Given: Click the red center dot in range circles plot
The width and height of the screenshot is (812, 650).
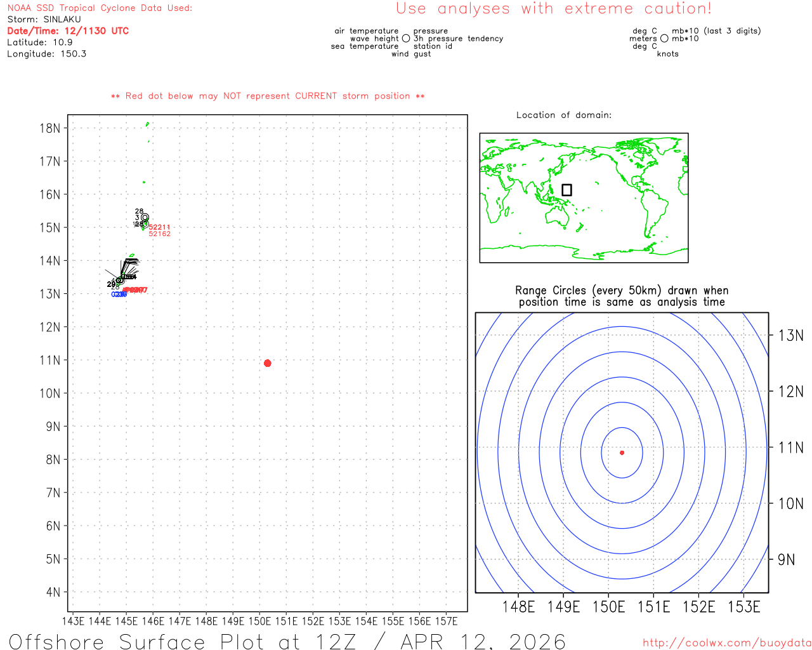Looking at the screenshot, I should point(622,453).
